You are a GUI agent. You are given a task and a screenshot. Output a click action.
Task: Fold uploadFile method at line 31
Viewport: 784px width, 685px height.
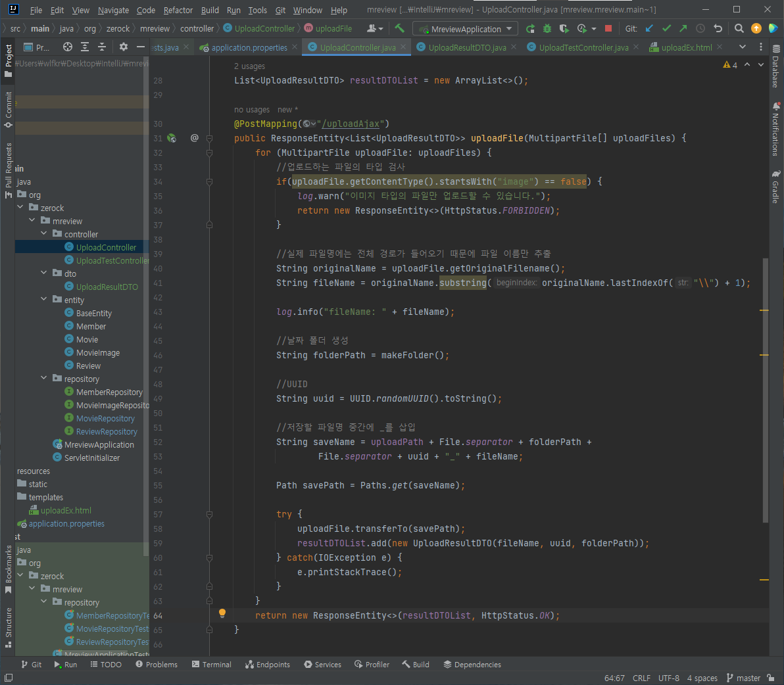coord(210,139)
